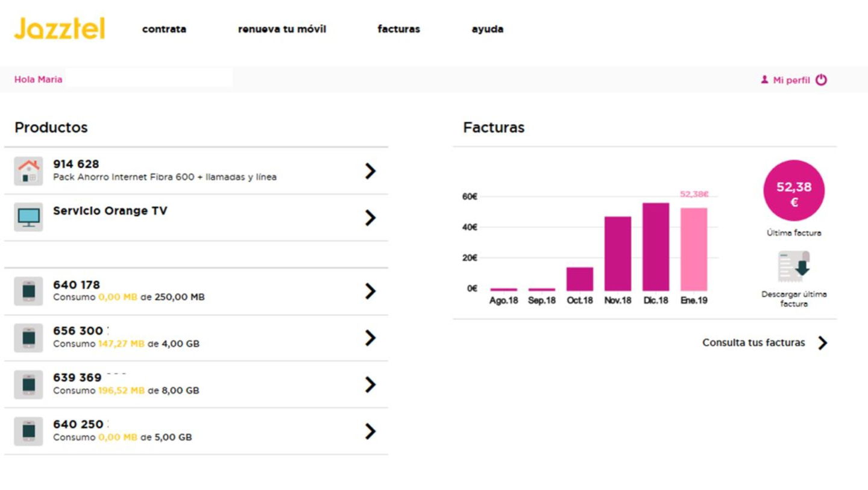
Task: Go to the facturas menu
Action: [x=398, y=29]
